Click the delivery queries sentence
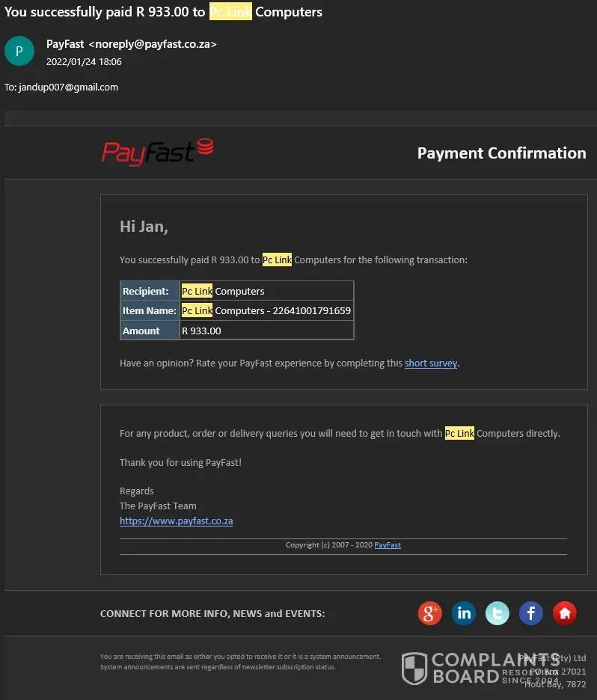This screenshot has height=700, width=597. [x=340, y=434]
